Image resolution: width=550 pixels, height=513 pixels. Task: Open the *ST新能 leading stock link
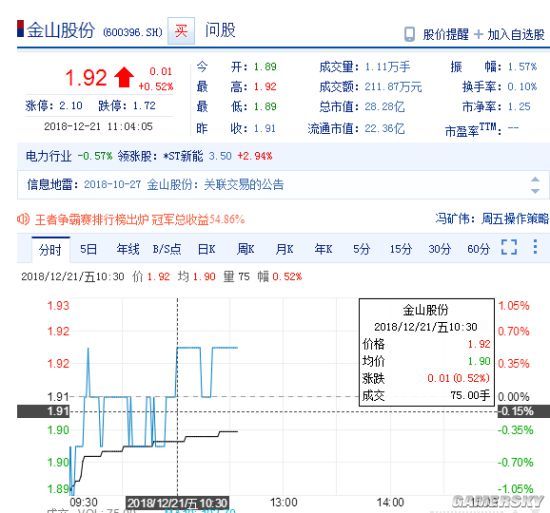[x=183, y=156]
